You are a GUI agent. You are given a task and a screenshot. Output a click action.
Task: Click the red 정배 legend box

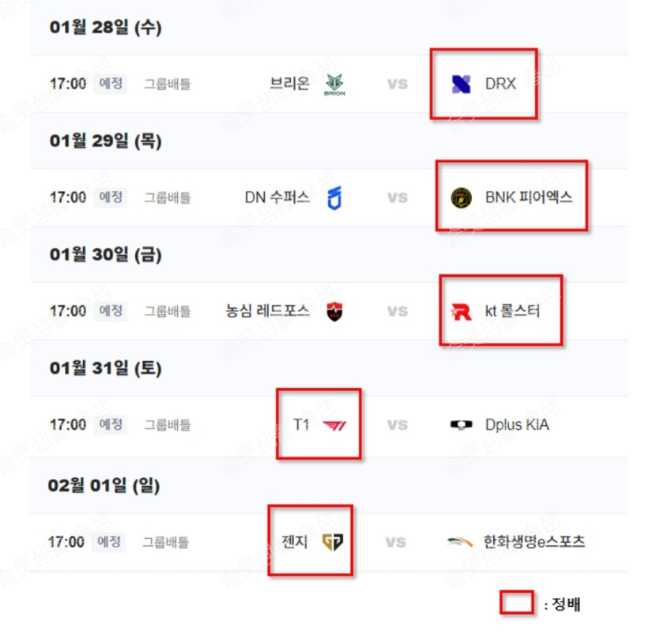point(517,604)
